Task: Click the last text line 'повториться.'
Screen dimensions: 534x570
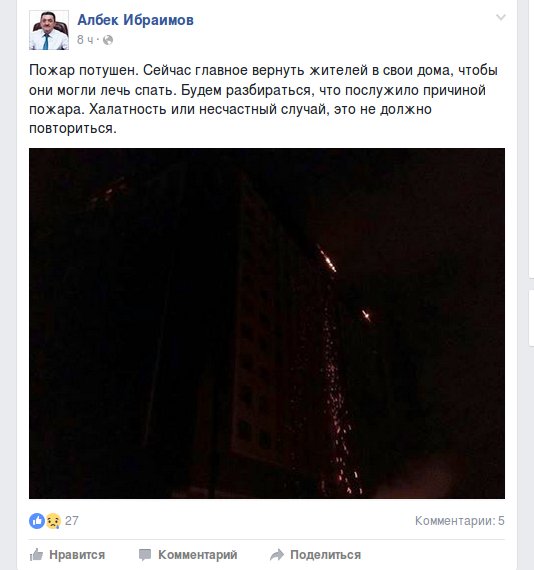Action: pos(73,128)
